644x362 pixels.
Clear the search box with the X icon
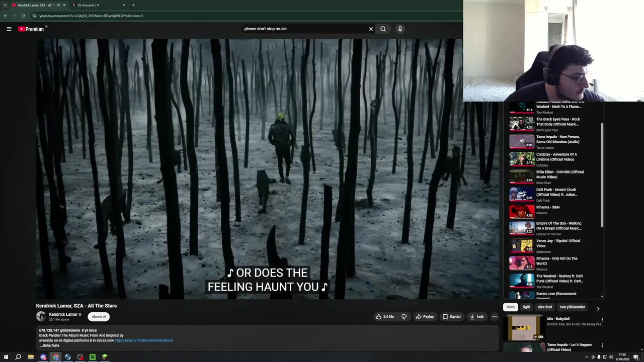[371, 29]
